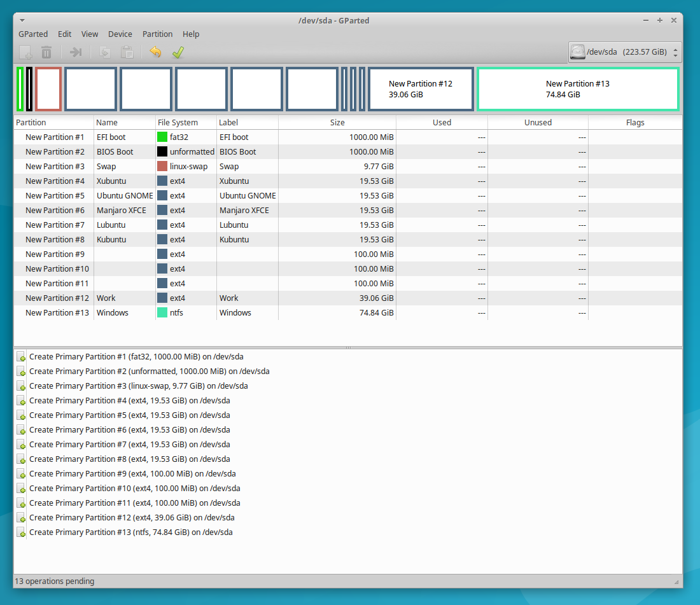
Task: Open the Partition menu
Action: click(x=157, y=34)
